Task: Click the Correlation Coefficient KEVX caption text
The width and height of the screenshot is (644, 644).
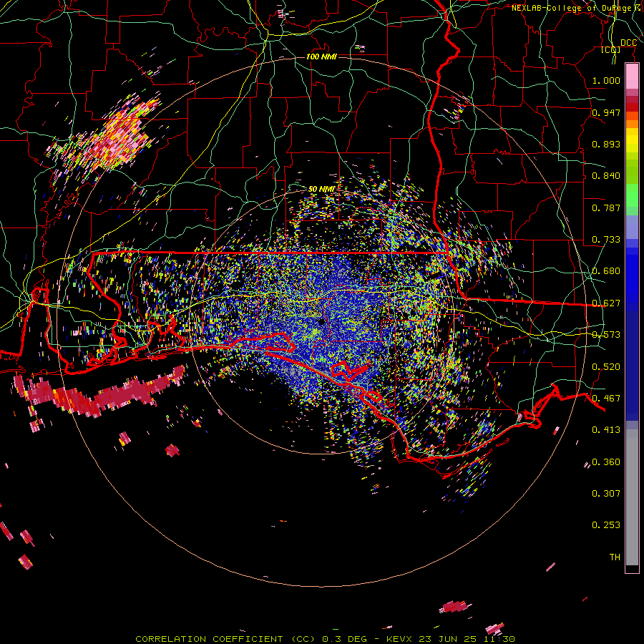Action: [325, 639]
